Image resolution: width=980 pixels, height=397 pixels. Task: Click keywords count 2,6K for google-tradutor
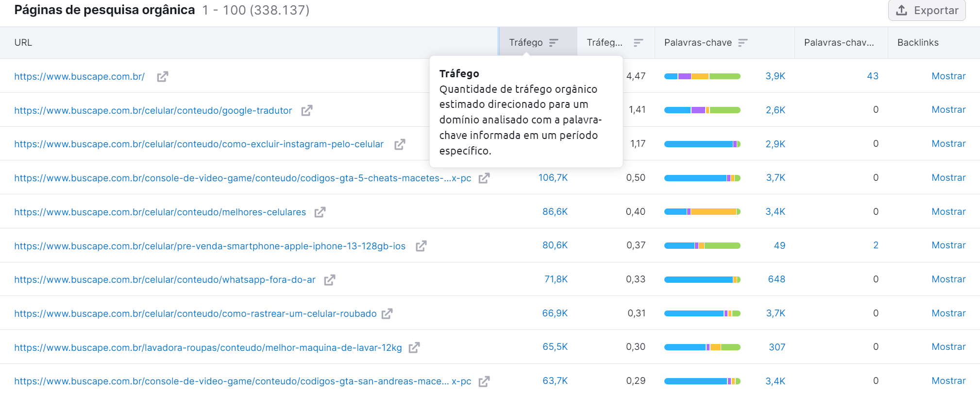pos(776,110)
